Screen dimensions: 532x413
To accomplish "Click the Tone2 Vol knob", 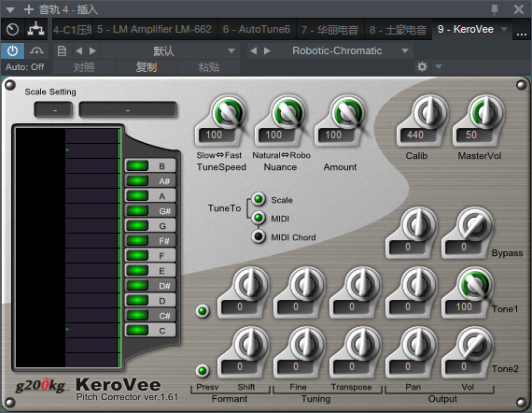I will [474, 344].
